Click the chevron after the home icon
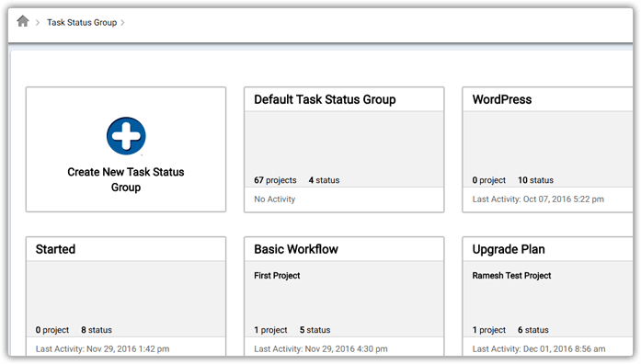The image size is (641, 364). click(38, 22)
